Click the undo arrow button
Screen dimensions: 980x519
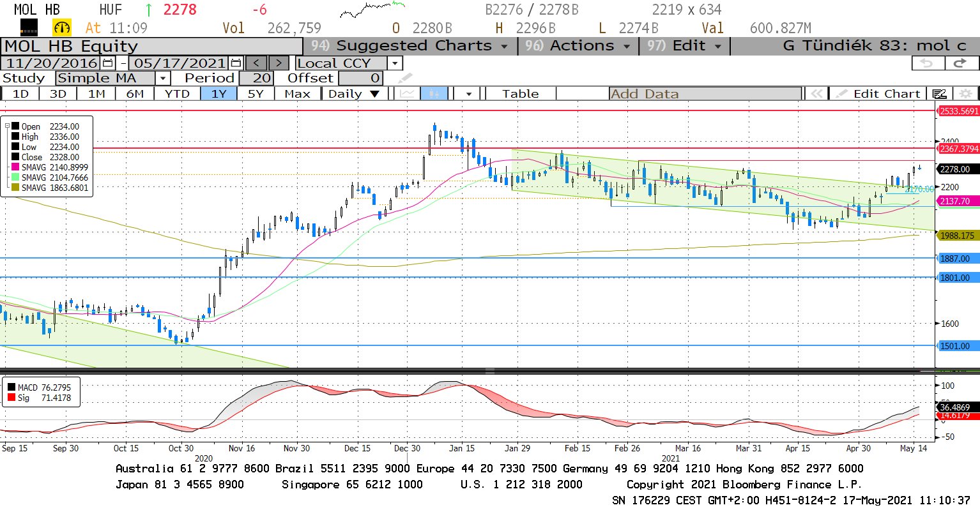point(927,63)
